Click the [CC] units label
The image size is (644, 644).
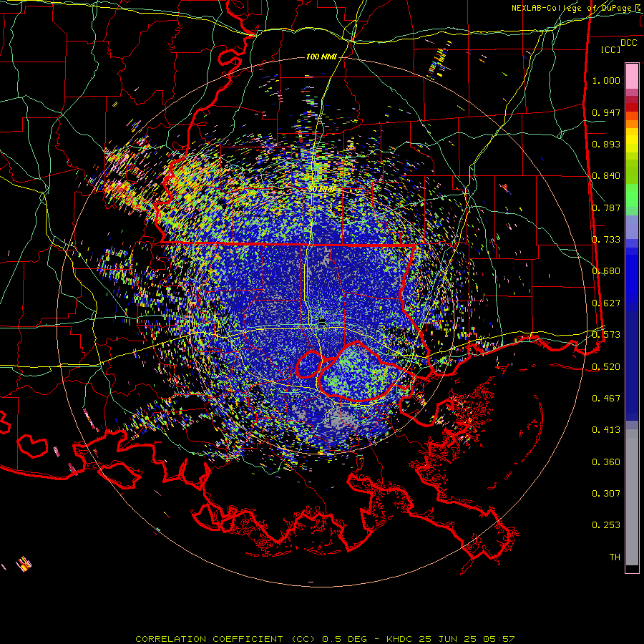(x=611, y=49)
